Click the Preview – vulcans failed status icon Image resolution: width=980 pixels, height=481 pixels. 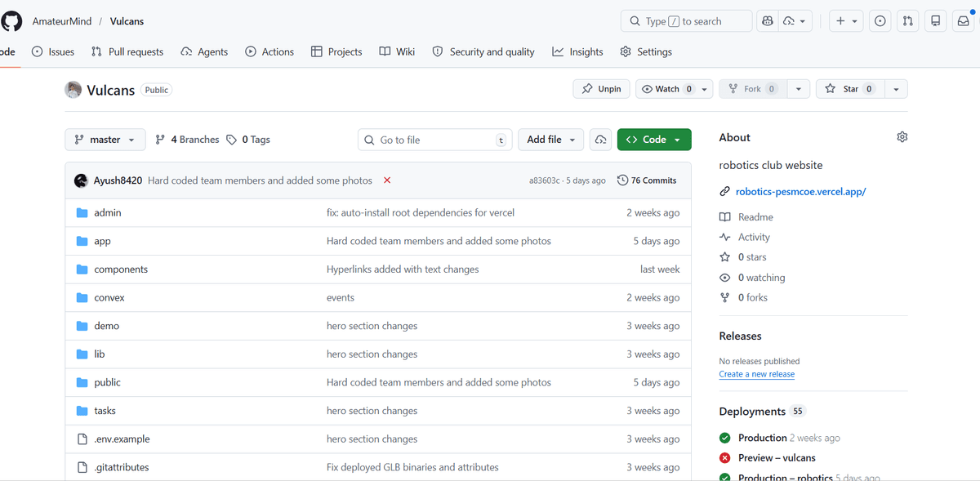pos(725,458)
